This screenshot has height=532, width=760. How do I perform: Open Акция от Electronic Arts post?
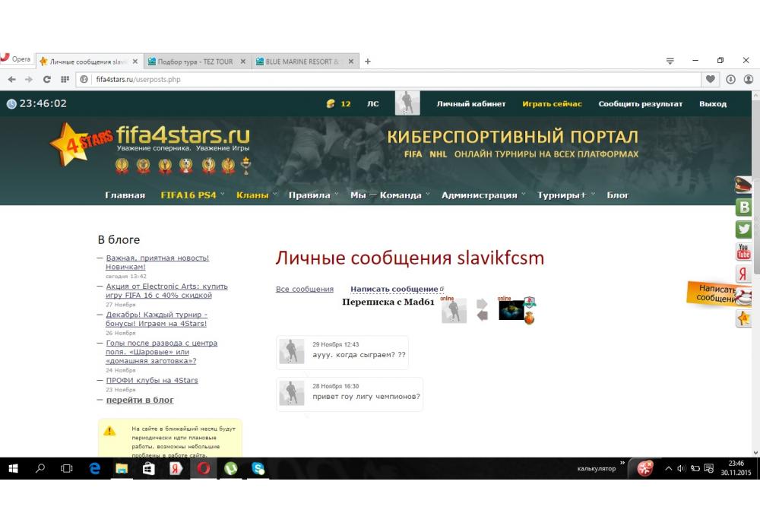166,291
